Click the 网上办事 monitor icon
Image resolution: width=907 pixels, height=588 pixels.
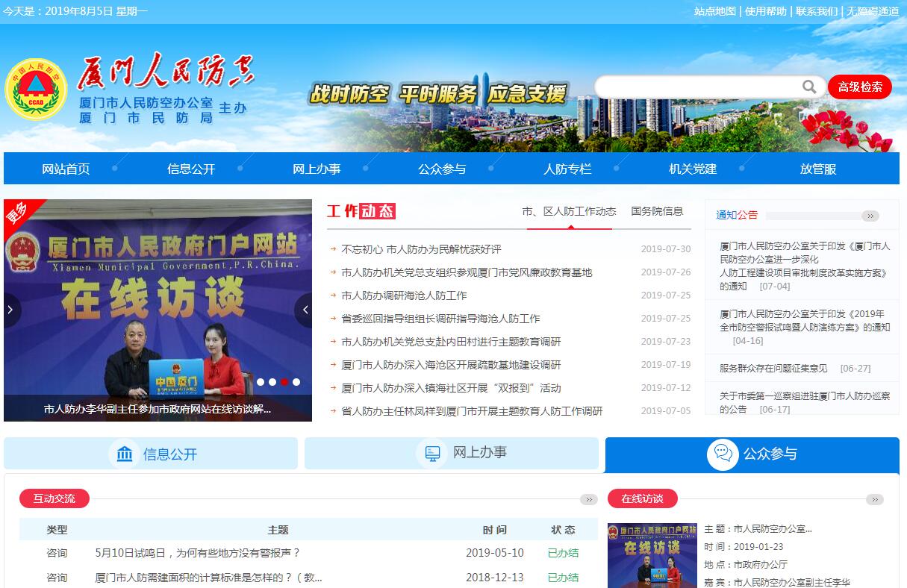[x=432, y=453]
